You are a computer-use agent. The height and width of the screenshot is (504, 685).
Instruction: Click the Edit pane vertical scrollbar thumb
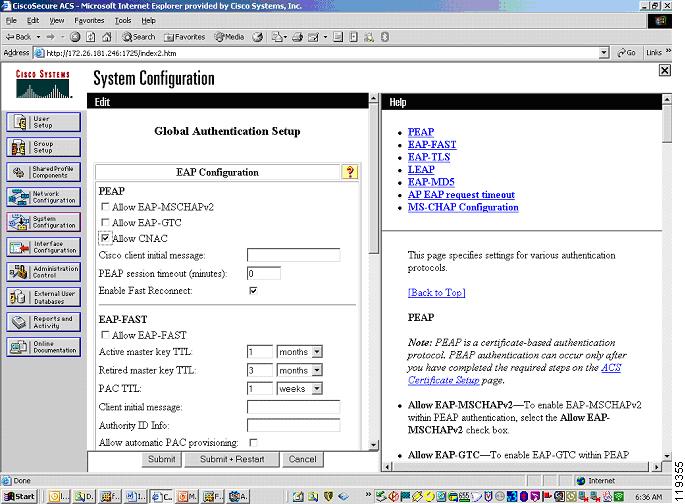[373, 179]
